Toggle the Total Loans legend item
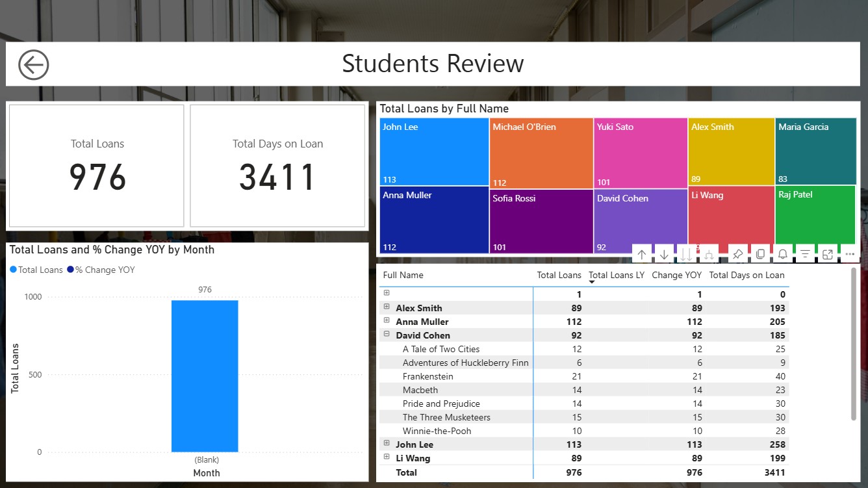868x488 pixels. [36, 270]
